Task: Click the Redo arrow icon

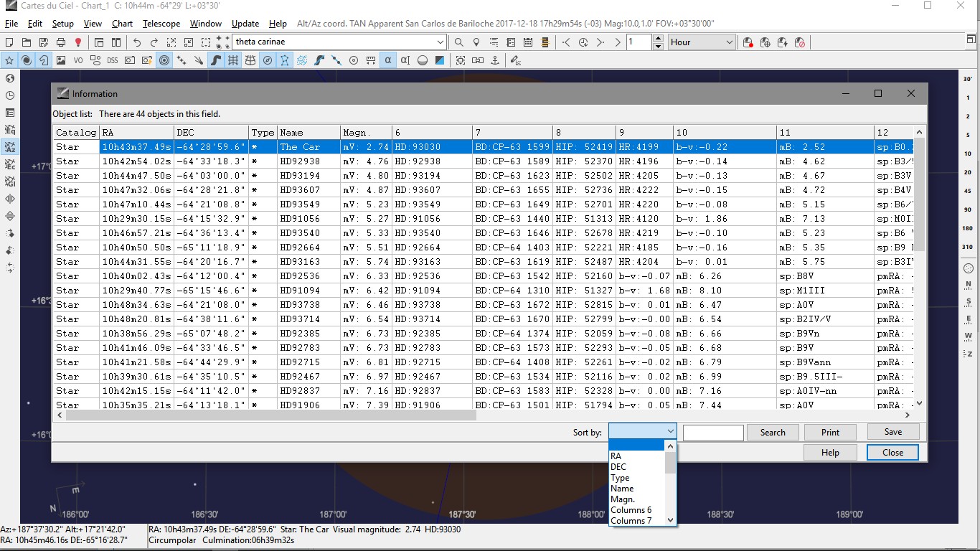Action: pos(154,42)
